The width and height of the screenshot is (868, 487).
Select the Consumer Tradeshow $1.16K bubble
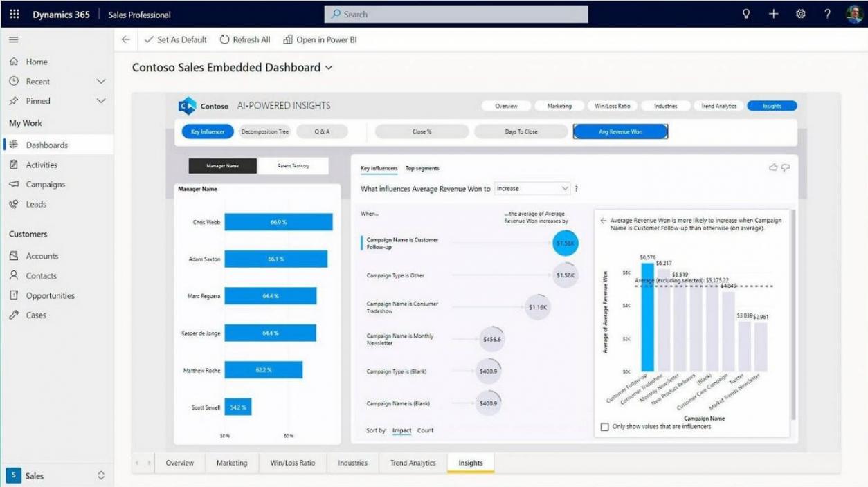click(x=537, y=307)
